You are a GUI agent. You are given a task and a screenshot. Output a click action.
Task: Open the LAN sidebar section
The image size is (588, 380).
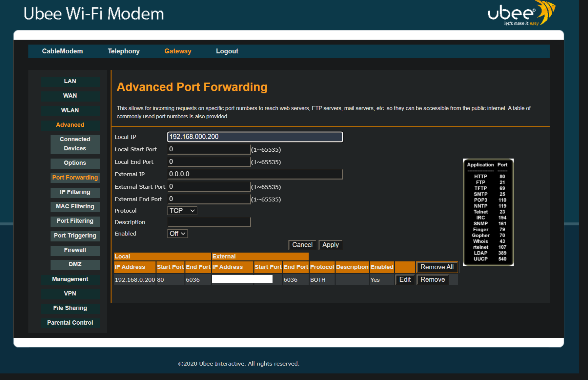pyautogui.click(x=70, y=81)
